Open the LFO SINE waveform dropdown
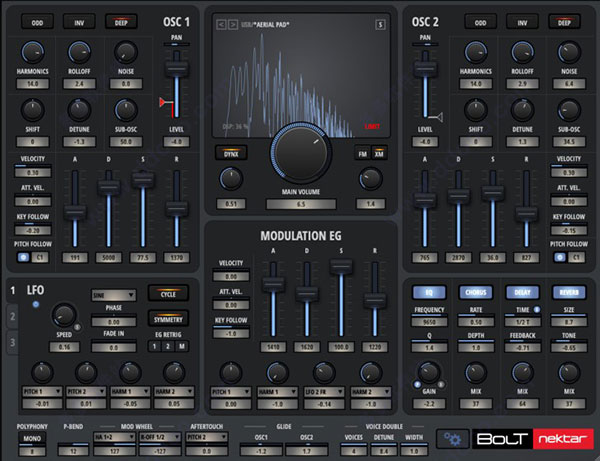Screen dimensions: 600x461 114,295
